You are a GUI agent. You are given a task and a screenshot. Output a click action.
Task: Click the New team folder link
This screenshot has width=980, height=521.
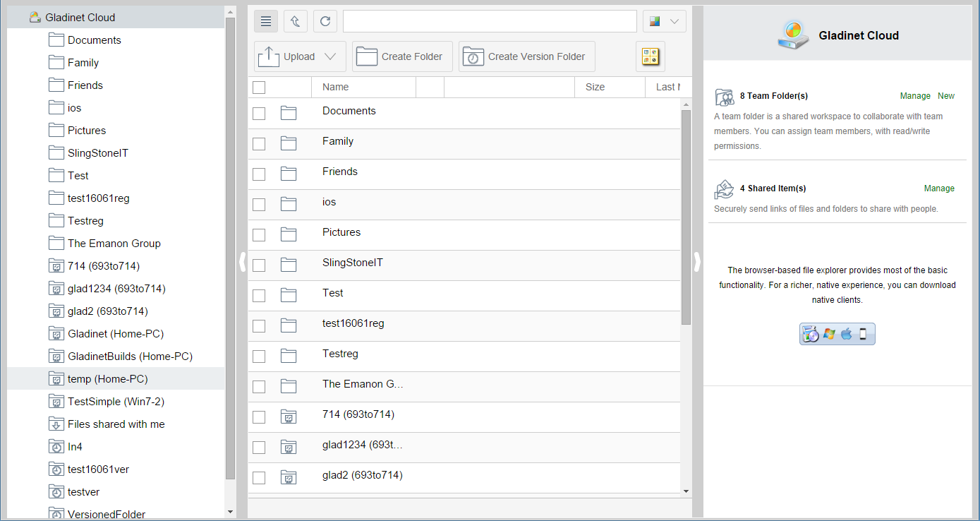pyautogui.click(x=946, y=96)
